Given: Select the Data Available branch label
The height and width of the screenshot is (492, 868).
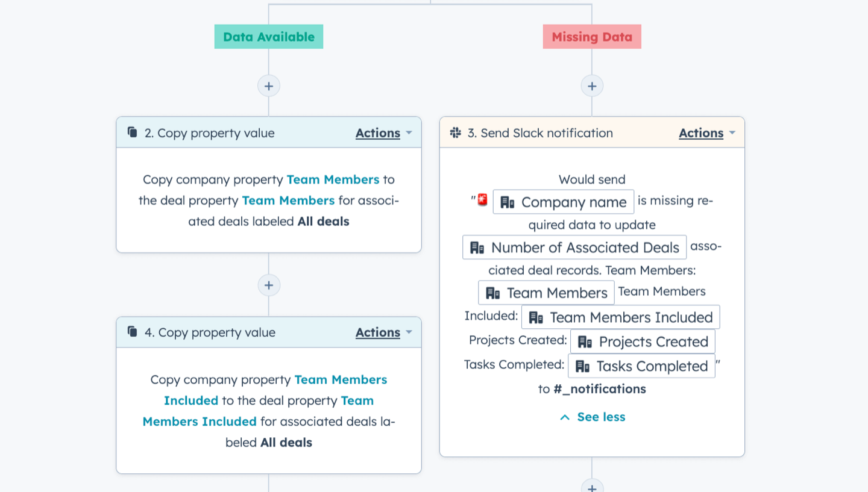Looking at the screenshot, I should pyautogui.click(x=269, y=37).
